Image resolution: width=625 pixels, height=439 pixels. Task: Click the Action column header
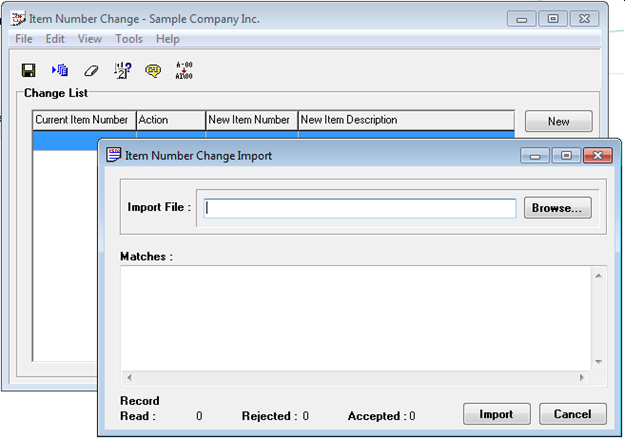(x=171, y=120)
